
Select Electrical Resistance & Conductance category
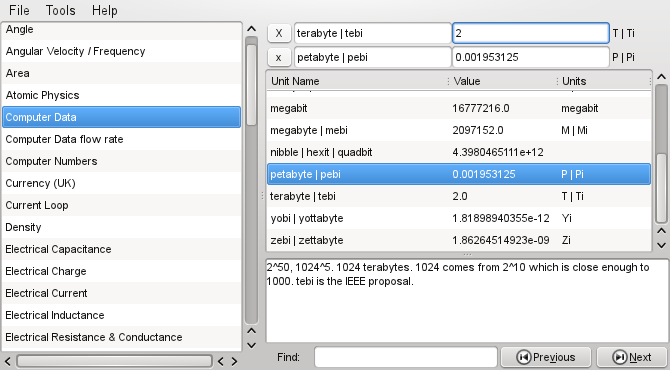pos(121,338)
